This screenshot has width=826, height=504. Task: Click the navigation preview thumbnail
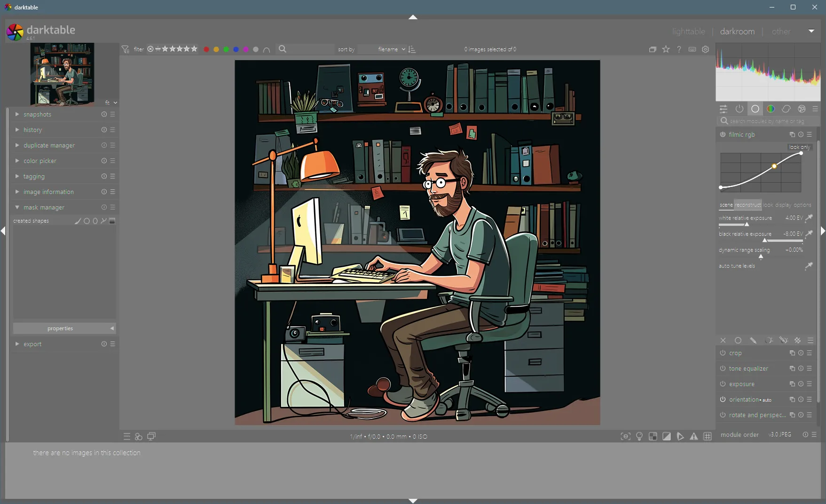(x=62, y=74)
